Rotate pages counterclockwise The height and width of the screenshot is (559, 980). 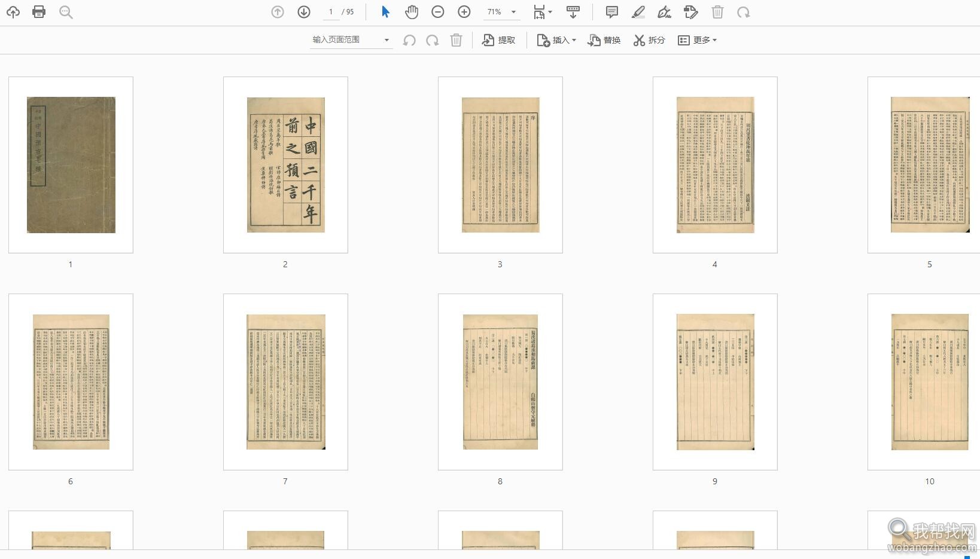(409, 40)
